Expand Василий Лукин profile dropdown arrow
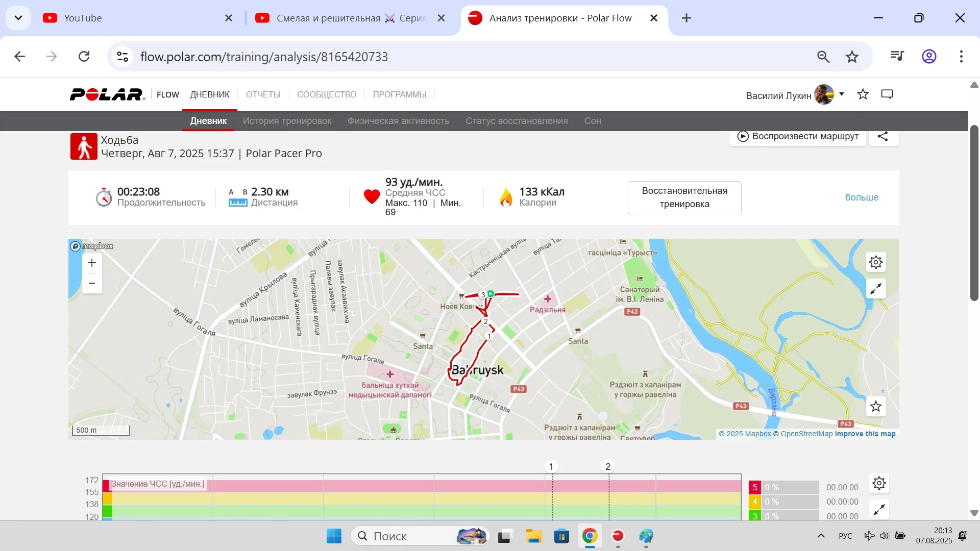 point(842,94)
